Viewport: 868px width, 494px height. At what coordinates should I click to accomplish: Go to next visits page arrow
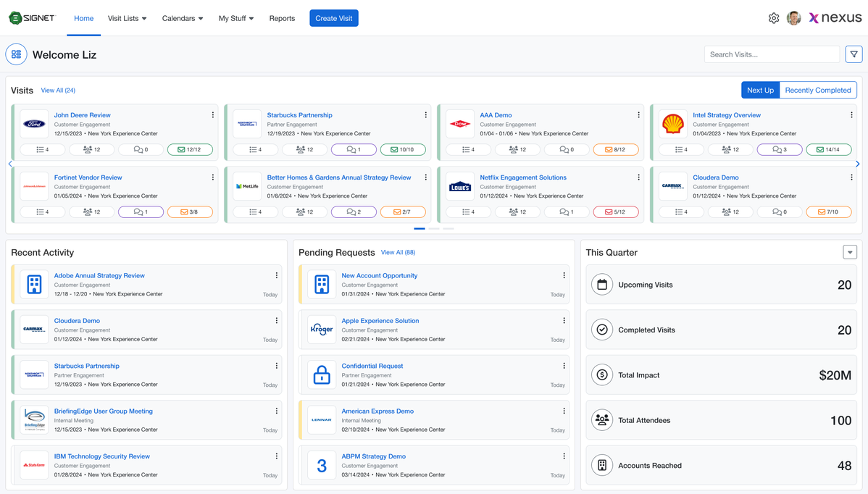coord(857,164)
